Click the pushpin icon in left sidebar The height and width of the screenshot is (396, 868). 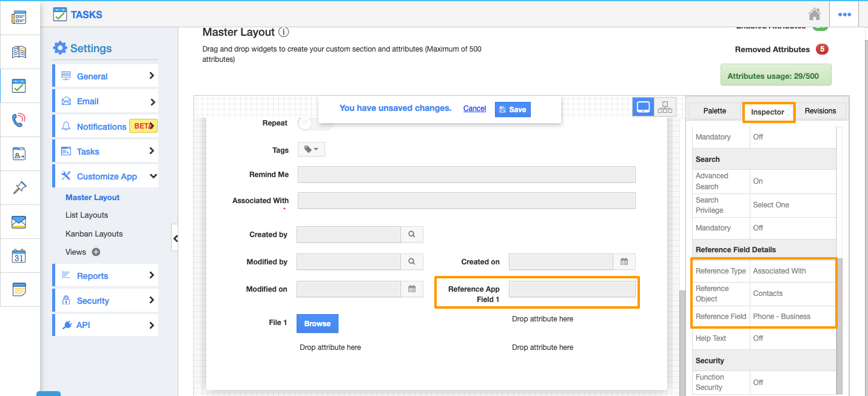pyautogui.click(x=19, y=188)
